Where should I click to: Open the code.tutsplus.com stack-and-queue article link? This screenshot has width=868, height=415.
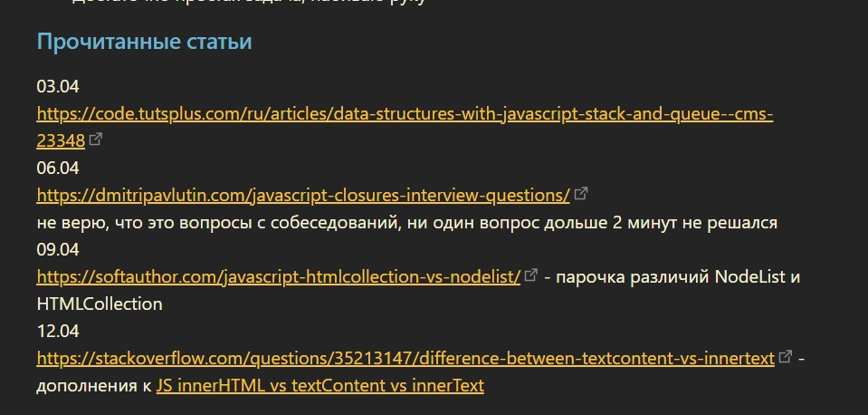[x=405, y=114]
